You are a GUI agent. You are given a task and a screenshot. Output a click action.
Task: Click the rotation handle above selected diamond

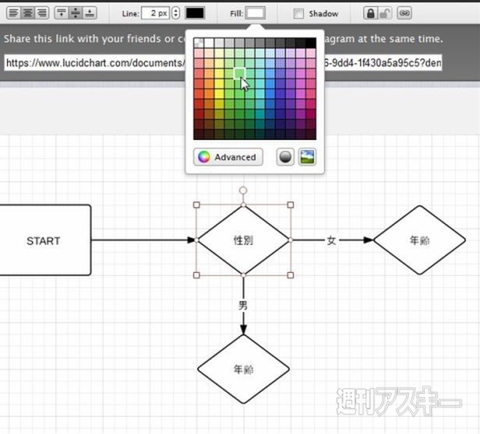(x=243, y=190)
